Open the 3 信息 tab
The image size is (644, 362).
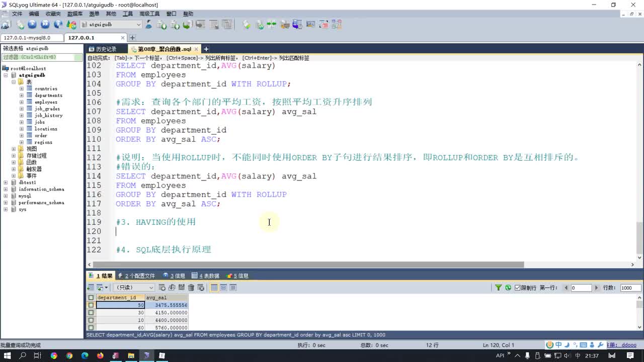point(174,276)
